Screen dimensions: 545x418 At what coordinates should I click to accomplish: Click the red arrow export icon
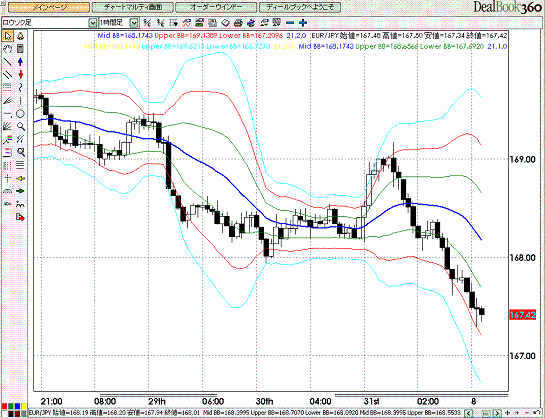point(21,218)
